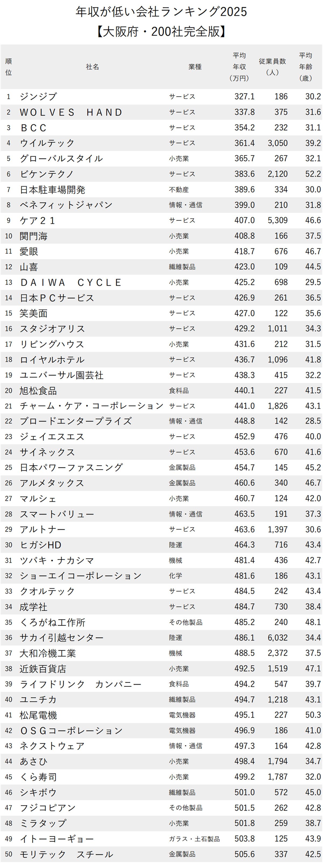Click the ranking title 年収が低い会社ランキング2025
Image resolution: width=323 pixels, height=868 pixels.
161,12
